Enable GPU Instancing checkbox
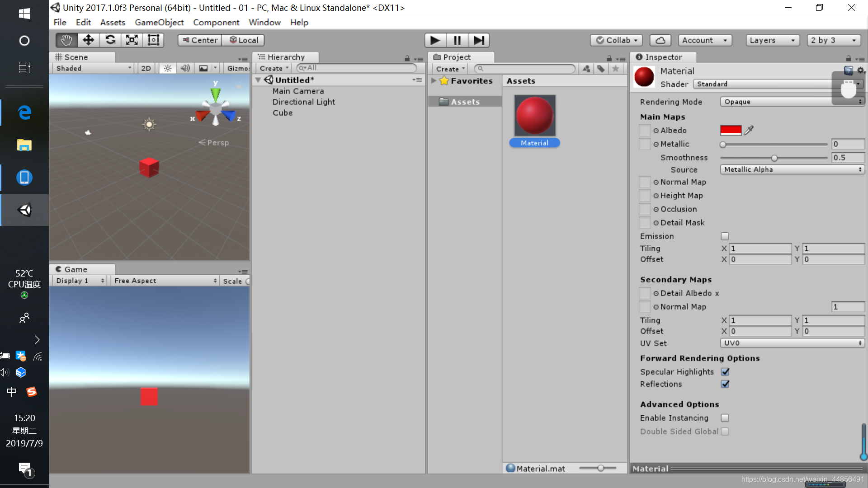This screenshot has width=868, height=488. tap(725, 418)
